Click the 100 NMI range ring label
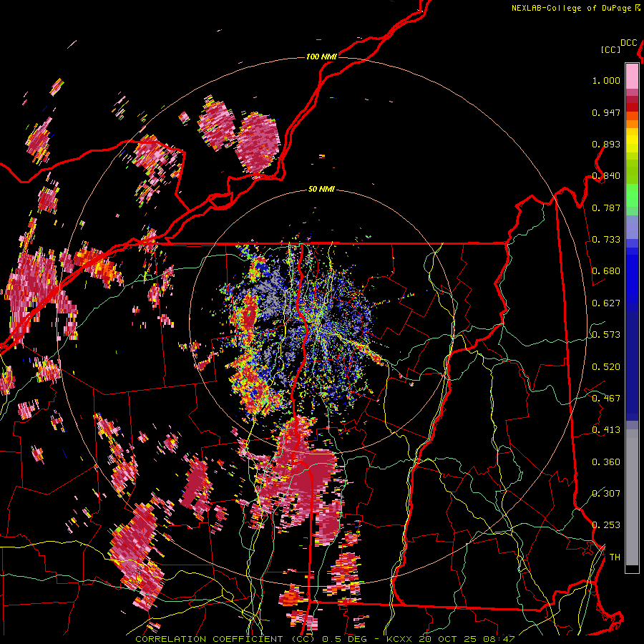The image size is (644, 644). click(x=321, y=57)
